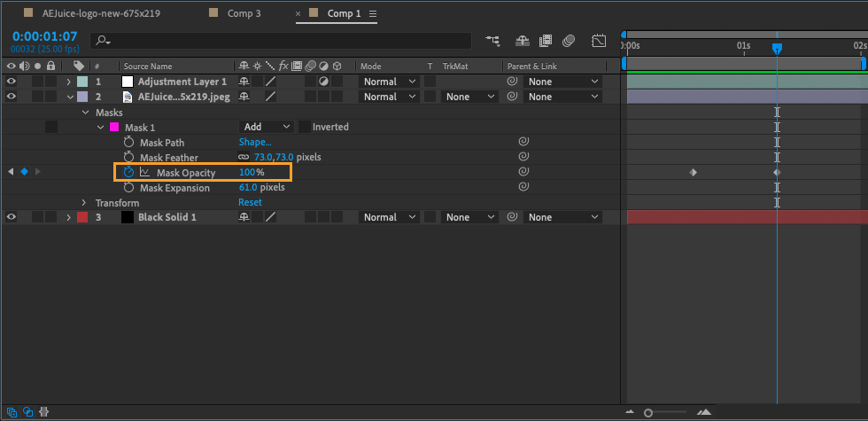The width and height of the screenshot is (868, 421).
Task: Click the Composition Mini-Flowchart icon
Action: point(492,41)
